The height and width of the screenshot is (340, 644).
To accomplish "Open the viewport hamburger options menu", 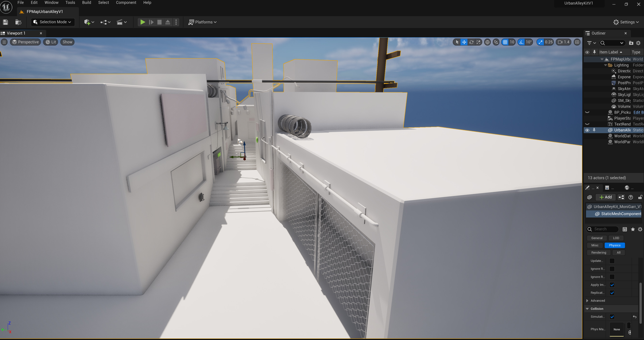I will tap(4, 42).
